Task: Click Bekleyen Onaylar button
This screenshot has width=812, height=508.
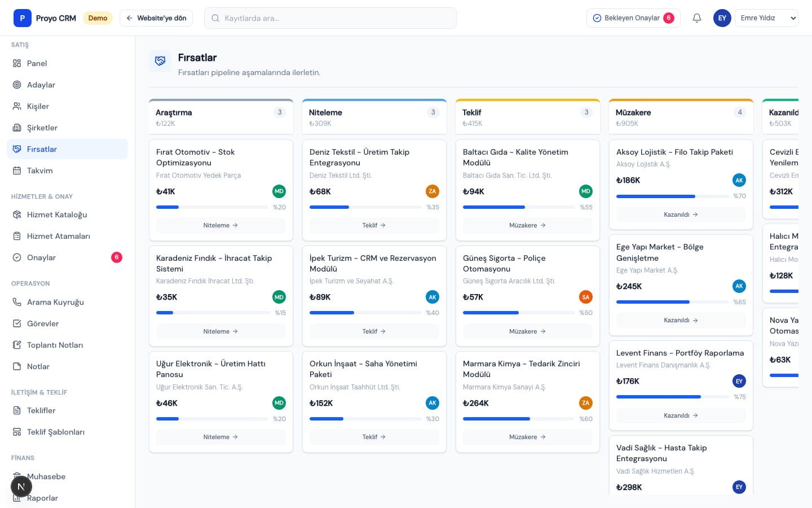Action: (x=633, y=18)
